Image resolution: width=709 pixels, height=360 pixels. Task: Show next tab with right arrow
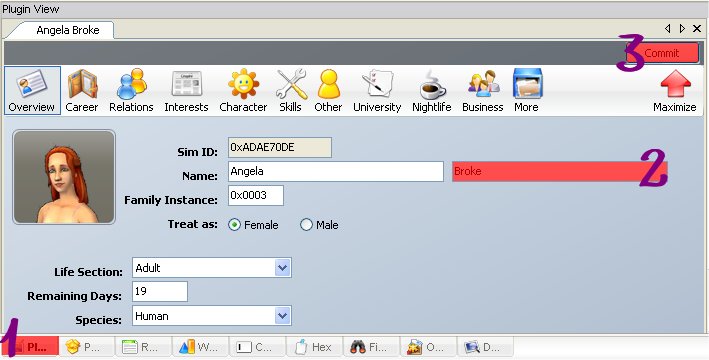coord(682,29)
